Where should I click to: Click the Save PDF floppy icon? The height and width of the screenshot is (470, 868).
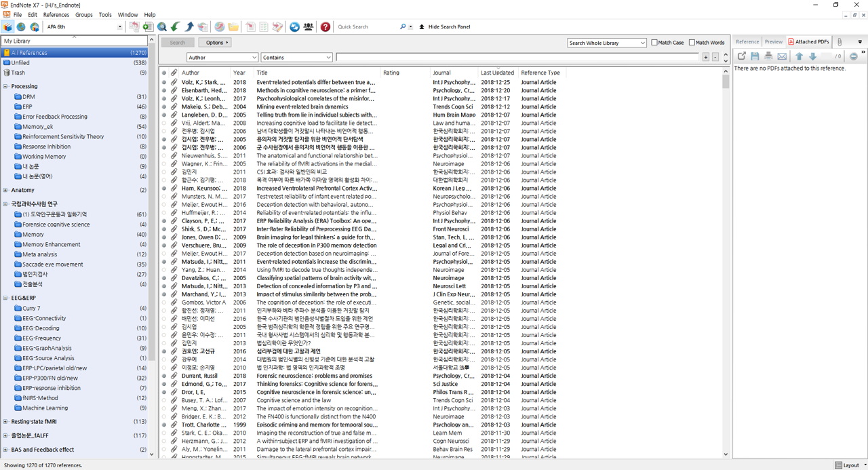tap(755, 56)
